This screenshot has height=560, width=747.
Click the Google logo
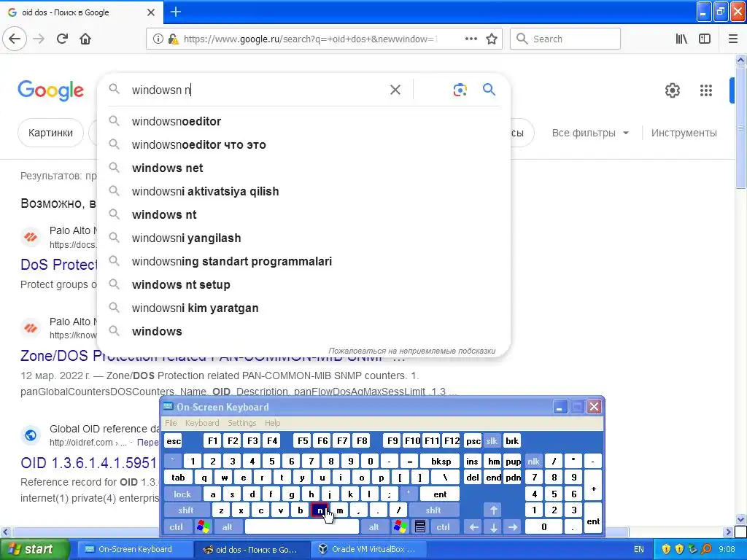(50, 90)
